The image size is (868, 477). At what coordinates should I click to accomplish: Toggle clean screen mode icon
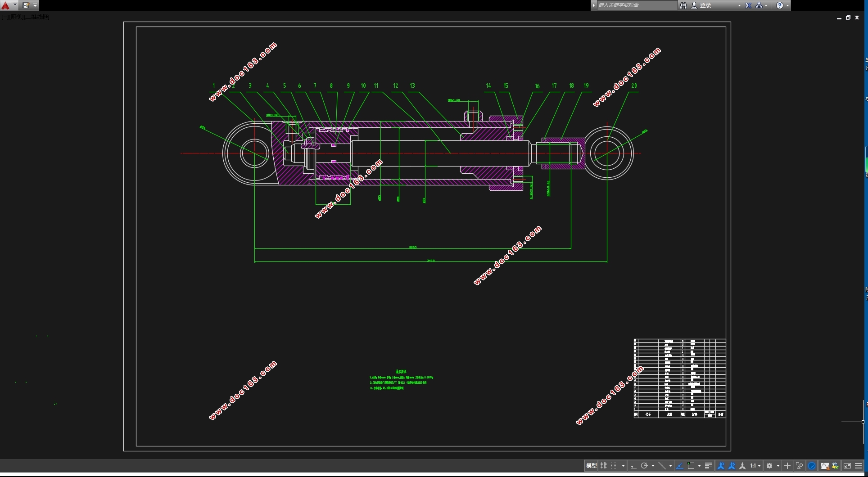(x=847, y=466)
